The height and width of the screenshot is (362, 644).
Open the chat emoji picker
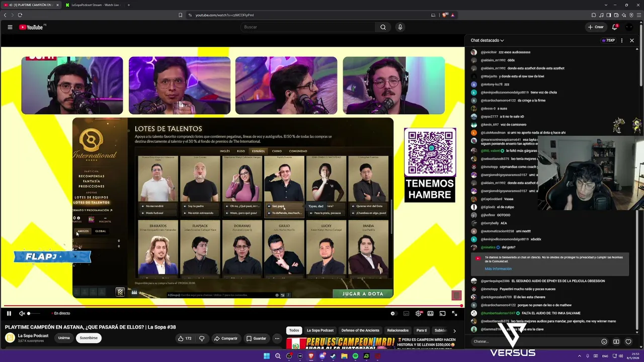(x=604, y=342)
